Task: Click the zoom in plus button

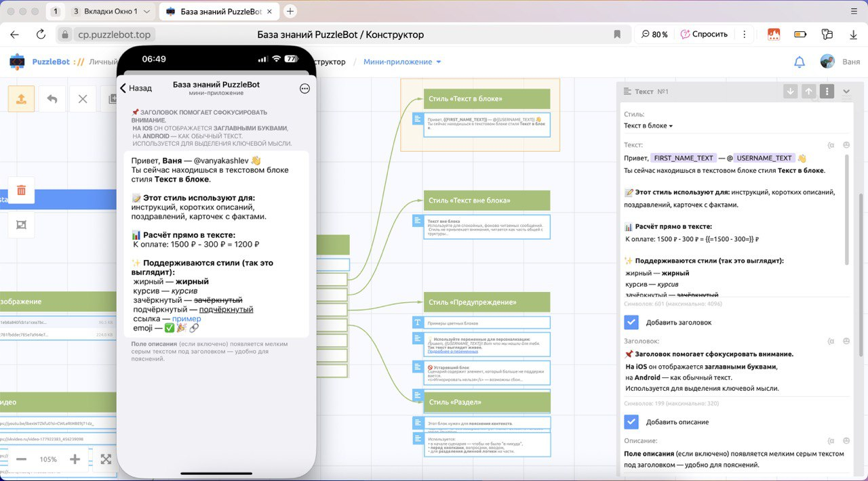Action: point(75,459)
